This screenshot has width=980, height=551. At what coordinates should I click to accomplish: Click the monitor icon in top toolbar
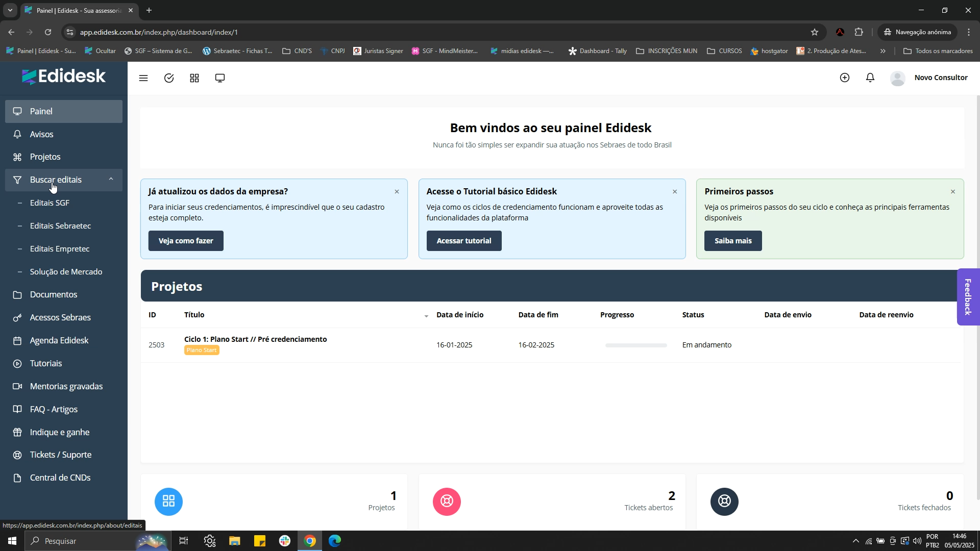220,78
